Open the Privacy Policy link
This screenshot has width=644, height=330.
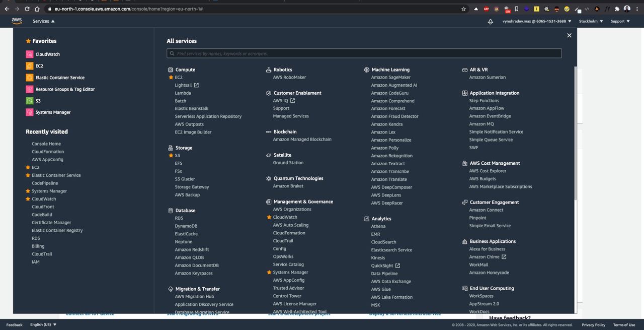click(x=593, y=325)
